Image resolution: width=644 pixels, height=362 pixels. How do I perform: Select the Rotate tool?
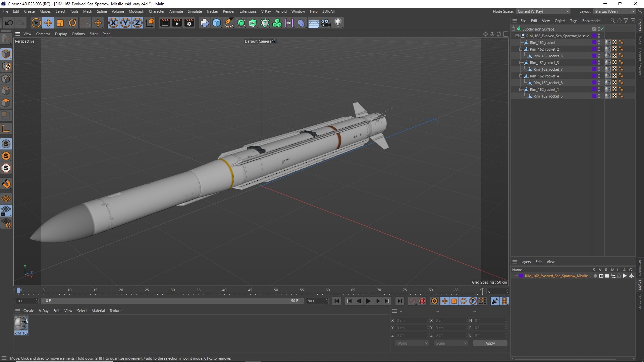(x=72, y=23)
